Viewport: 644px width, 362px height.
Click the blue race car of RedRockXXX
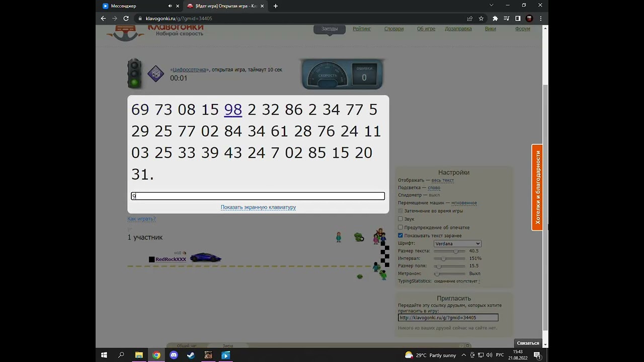[205, 257]
